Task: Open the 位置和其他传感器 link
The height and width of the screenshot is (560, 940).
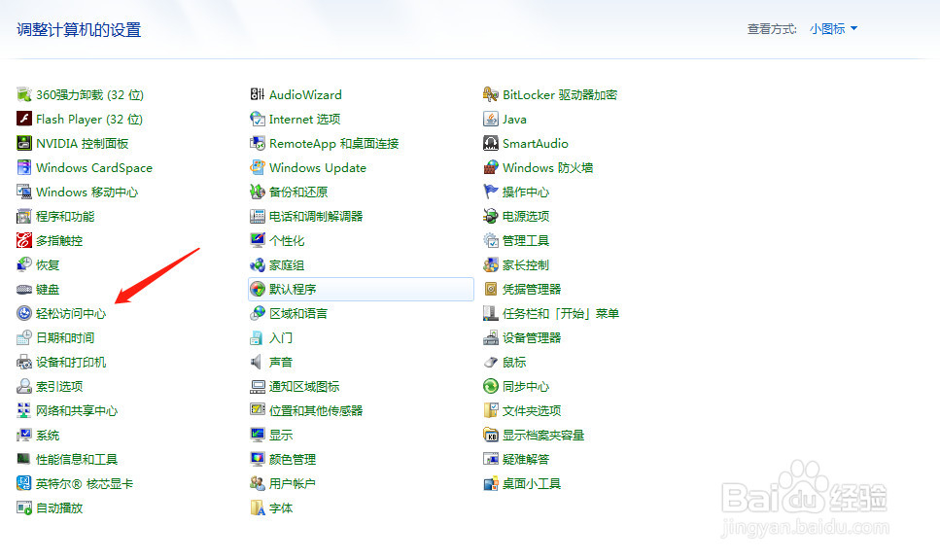Action: tap(316, 411)
